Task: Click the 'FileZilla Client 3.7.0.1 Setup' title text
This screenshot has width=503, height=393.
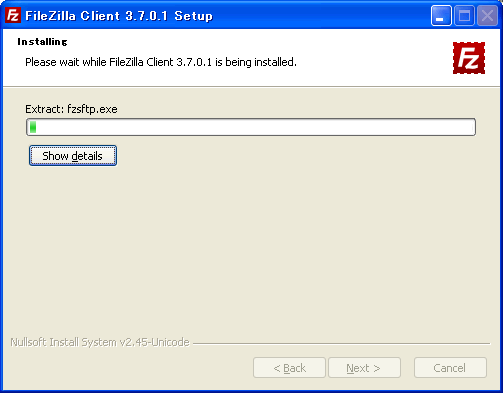Action: pyautogui.click(x=119, y=16)
